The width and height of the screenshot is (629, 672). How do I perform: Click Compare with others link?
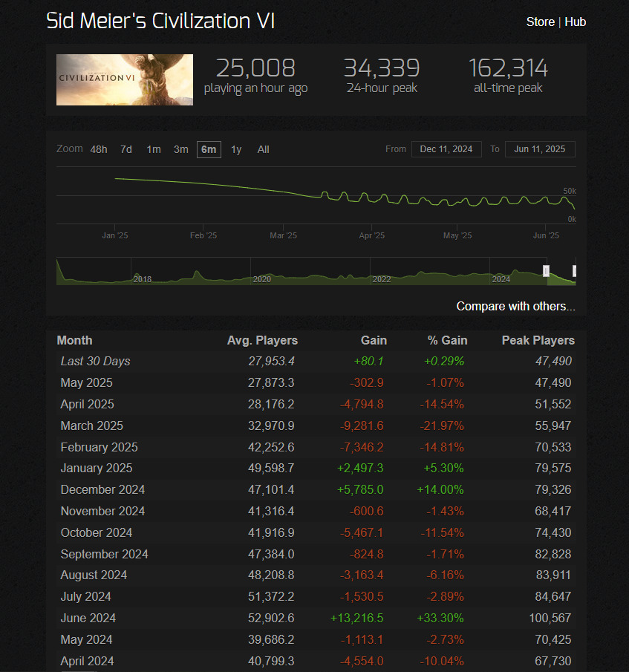tap(515, 307)
